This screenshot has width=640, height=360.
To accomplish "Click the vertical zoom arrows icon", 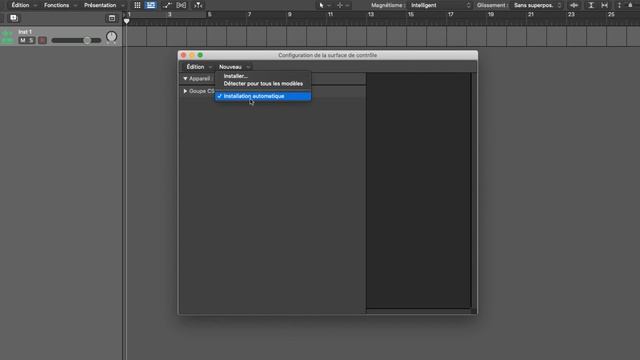I will pyautogui.click(x=619, y=5).
